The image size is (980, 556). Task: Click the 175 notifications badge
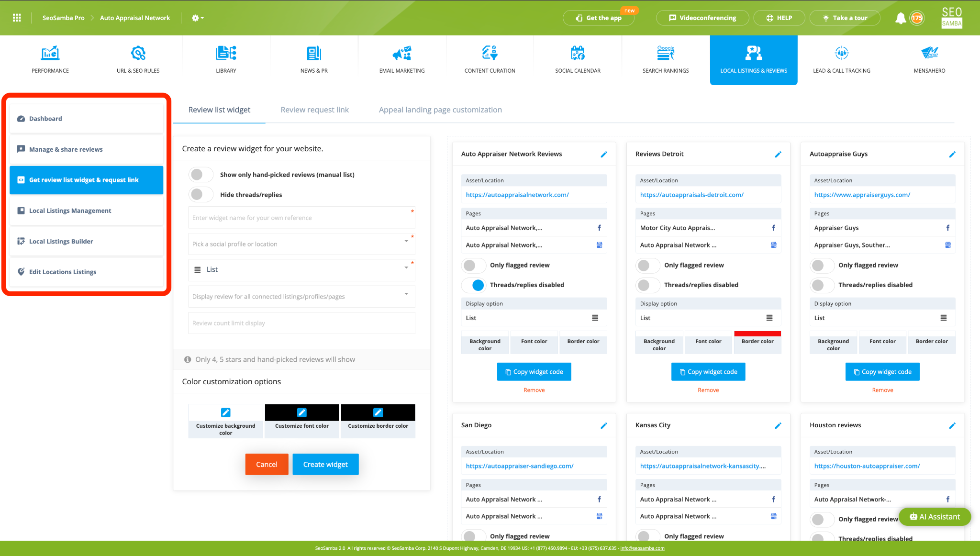coord(917,18)
